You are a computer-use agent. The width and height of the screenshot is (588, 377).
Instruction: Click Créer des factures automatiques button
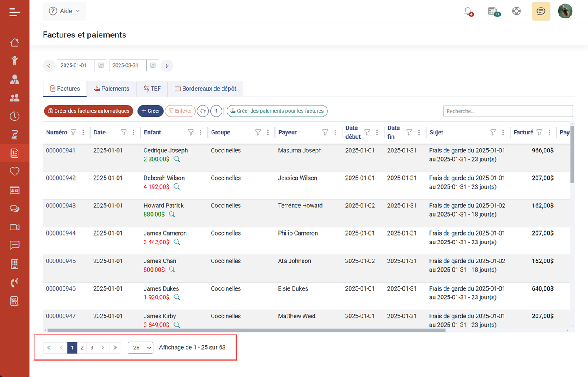89,111
